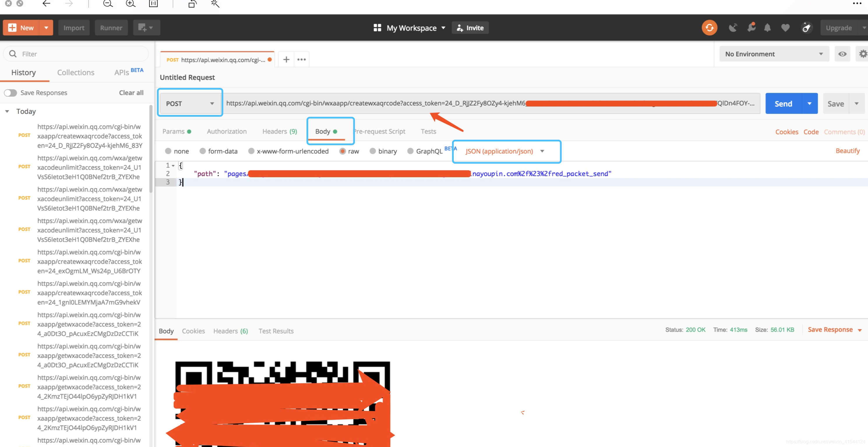Select the raw body type
The image size is (868, 447).
(x=342, y=151)
